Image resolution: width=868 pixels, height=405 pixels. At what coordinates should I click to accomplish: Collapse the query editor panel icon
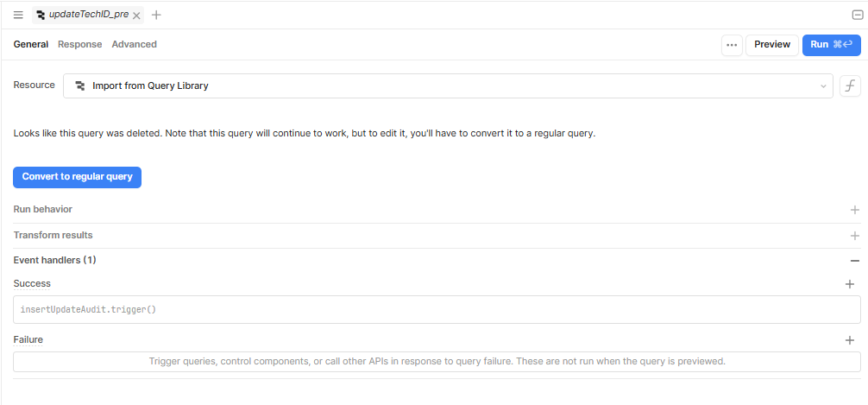click(857, 15)
